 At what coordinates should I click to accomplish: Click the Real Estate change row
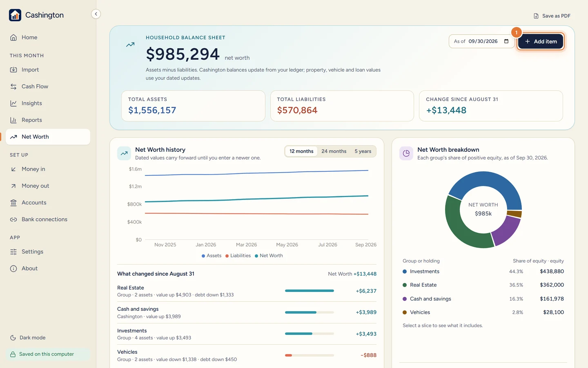pyautogui.click(x=247, y=291)
